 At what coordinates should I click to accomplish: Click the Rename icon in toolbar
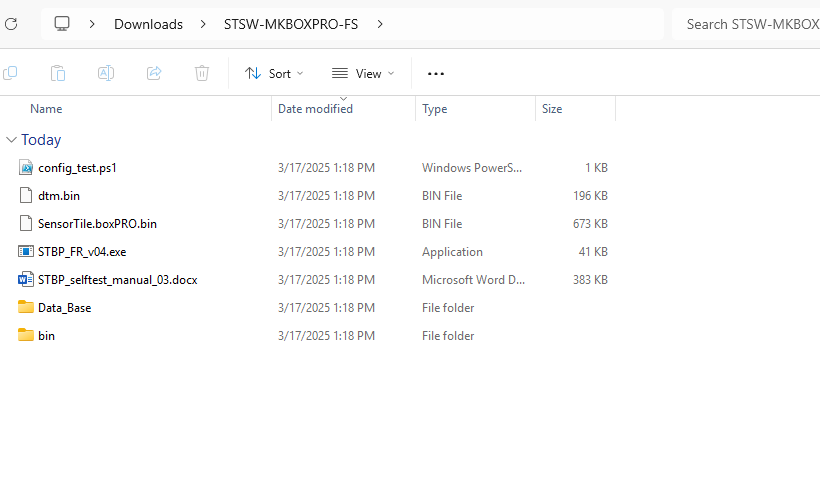(106, 73)
